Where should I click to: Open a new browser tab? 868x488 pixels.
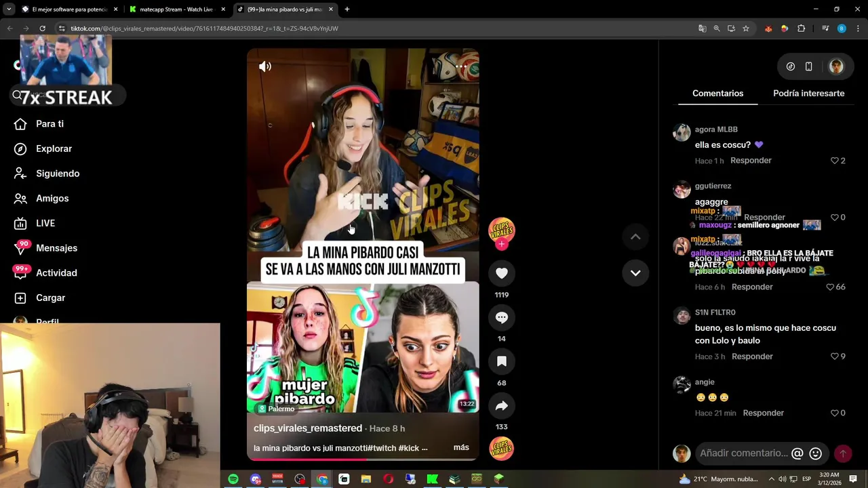(x=347, y=9)
